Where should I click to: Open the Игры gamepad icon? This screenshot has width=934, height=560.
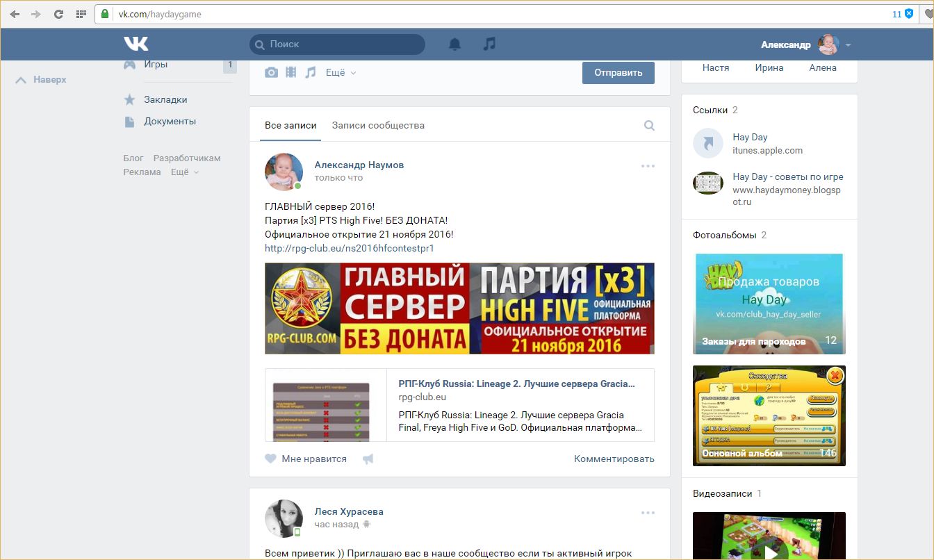[x=130, y=64]
